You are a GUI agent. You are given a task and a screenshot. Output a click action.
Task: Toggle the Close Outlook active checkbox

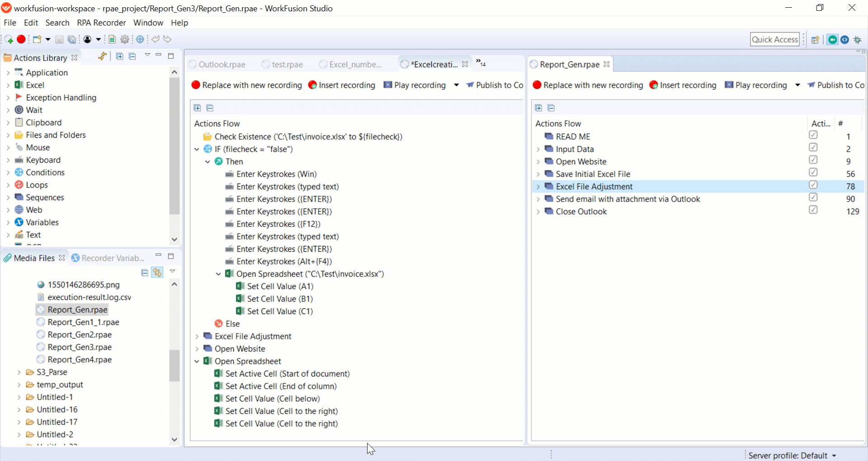pyautogui.click(x=813, y=210)
